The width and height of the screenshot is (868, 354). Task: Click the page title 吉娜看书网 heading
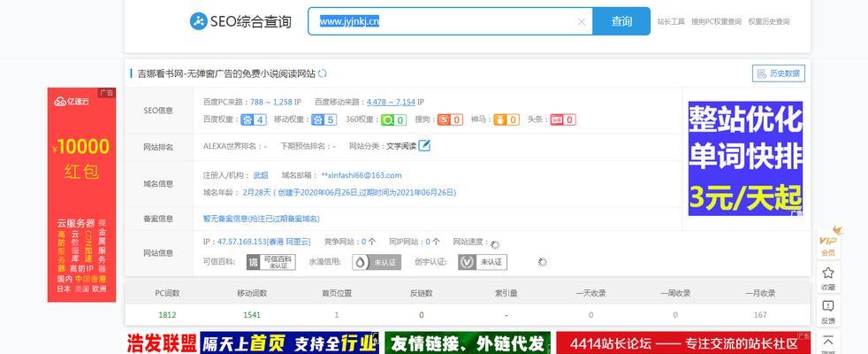pyautogui.click(x=226, y=73)
